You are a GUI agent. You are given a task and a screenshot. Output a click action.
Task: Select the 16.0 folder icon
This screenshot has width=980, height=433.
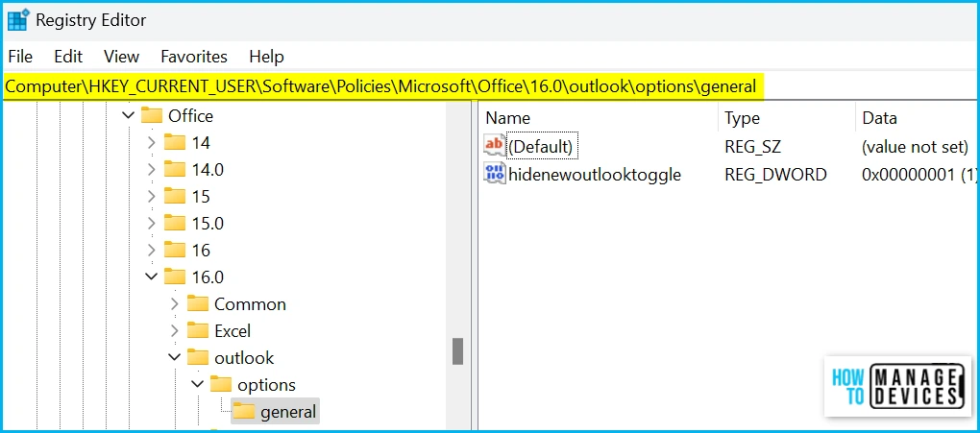click(175, 277)
